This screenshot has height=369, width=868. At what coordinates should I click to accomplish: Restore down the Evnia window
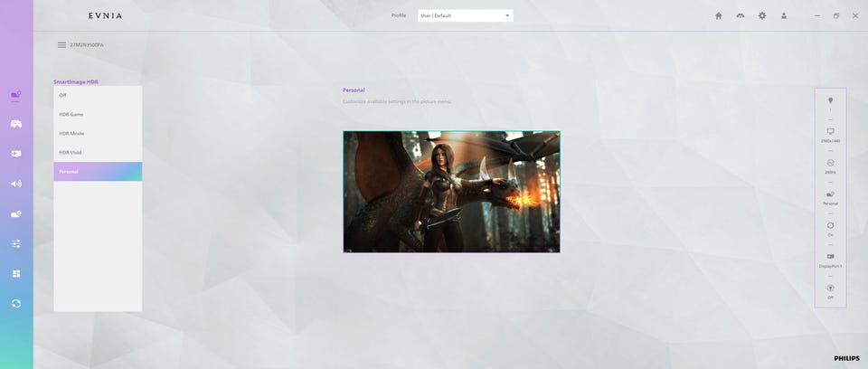tap(835, 15)
